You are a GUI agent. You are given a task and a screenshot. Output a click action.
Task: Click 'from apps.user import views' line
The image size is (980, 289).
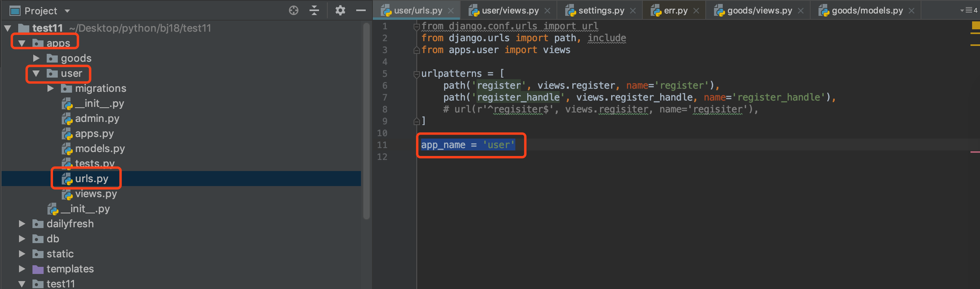(496, 50)
